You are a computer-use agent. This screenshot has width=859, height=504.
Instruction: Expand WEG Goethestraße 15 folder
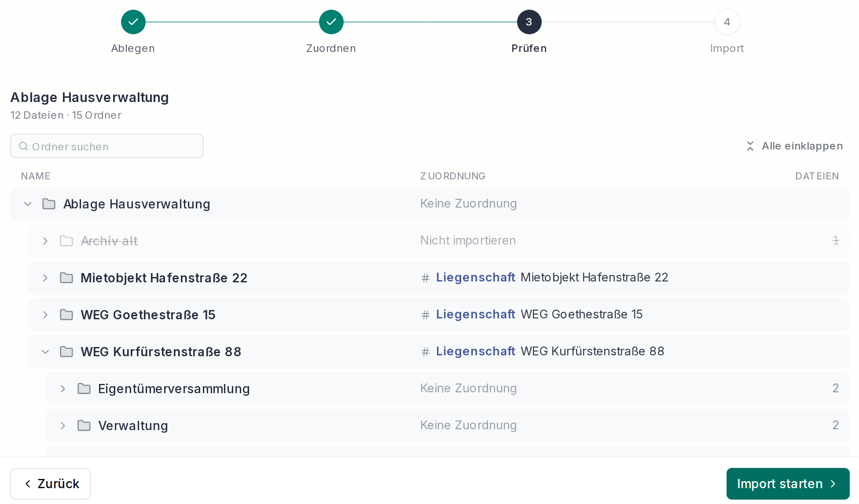[x=45, y=315]
